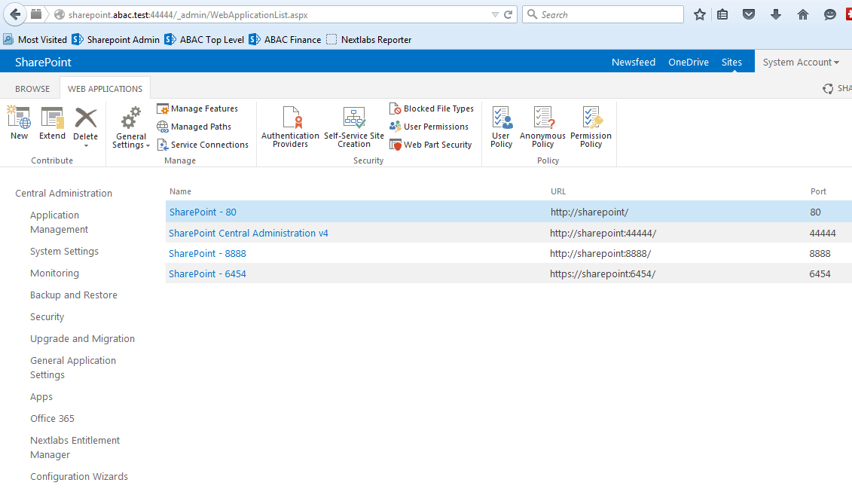Bookmark this page with the star icon
852x504 pixels.
click(699, 14)
